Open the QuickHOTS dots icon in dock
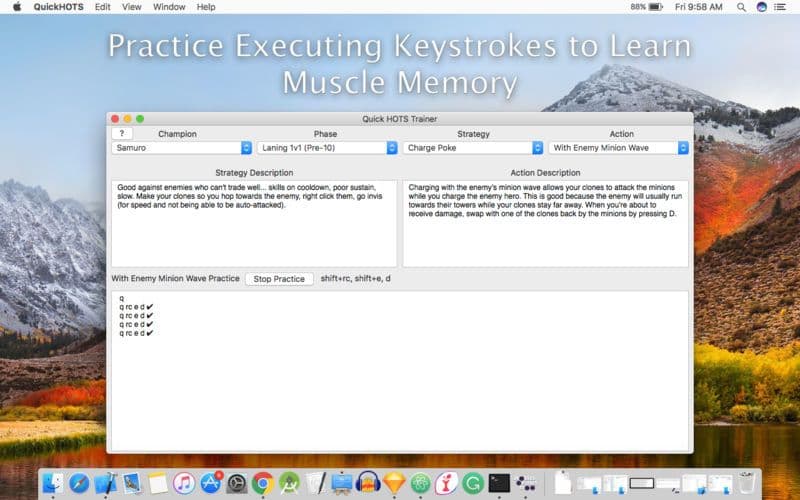This screenshot has height=500, width=800. click(526, 483)
